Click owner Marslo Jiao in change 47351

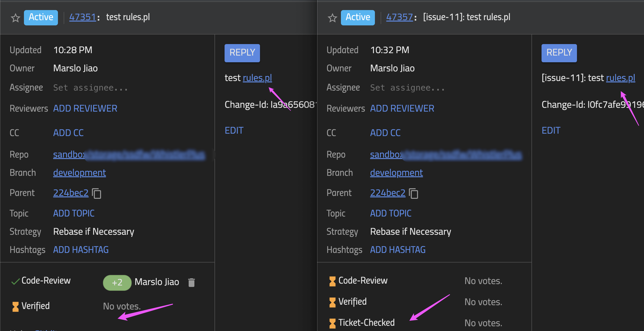point(75,68)
